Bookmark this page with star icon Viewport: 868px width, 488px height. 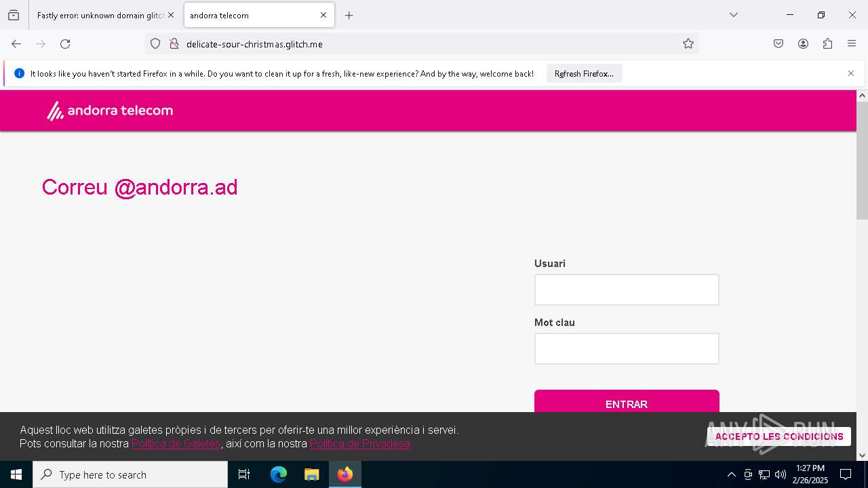(x=688, y=44)
